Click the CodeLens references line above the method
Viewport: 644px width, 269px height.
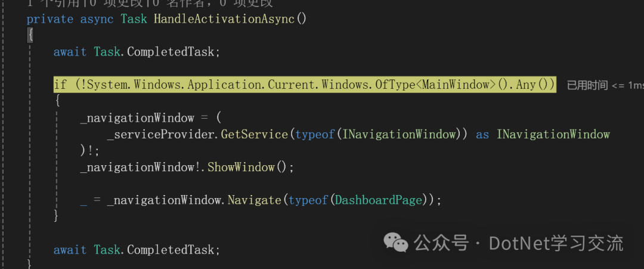coord(150,4)
